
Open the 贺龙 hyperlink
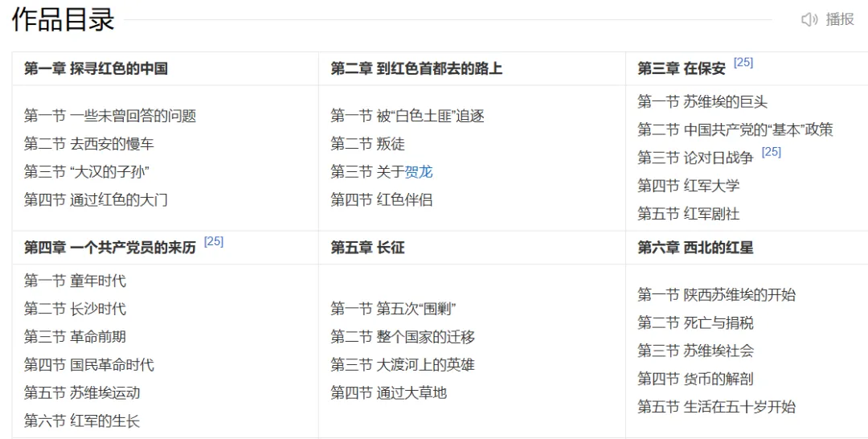[419, 171]
